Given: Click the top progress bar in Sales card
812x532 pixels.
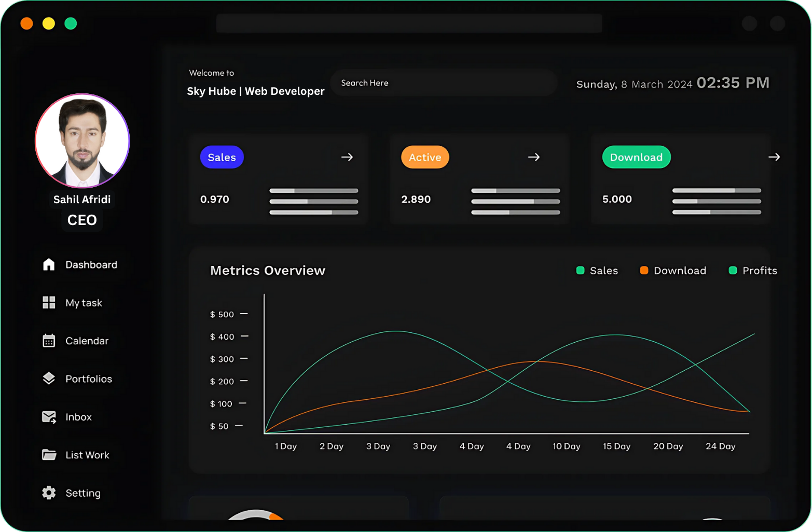Looking at the screenshot, I should tap(313, 191).
